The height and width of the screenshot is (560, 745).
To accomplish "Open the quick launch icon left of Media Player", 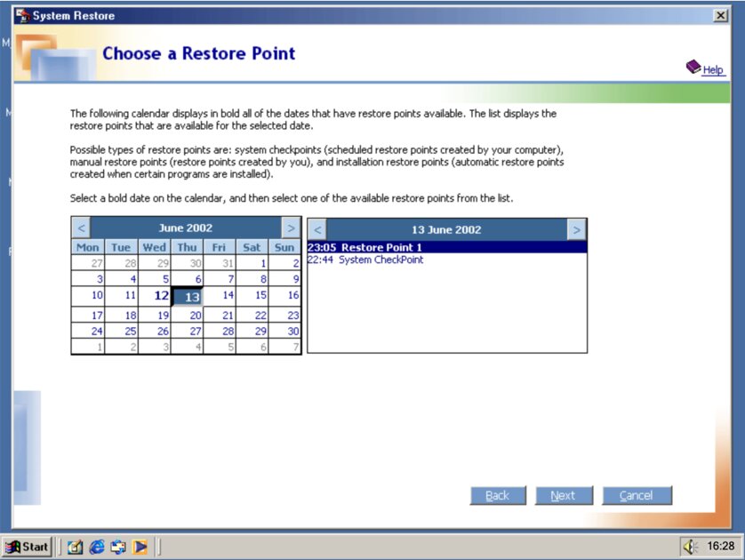I will [118, 547].
